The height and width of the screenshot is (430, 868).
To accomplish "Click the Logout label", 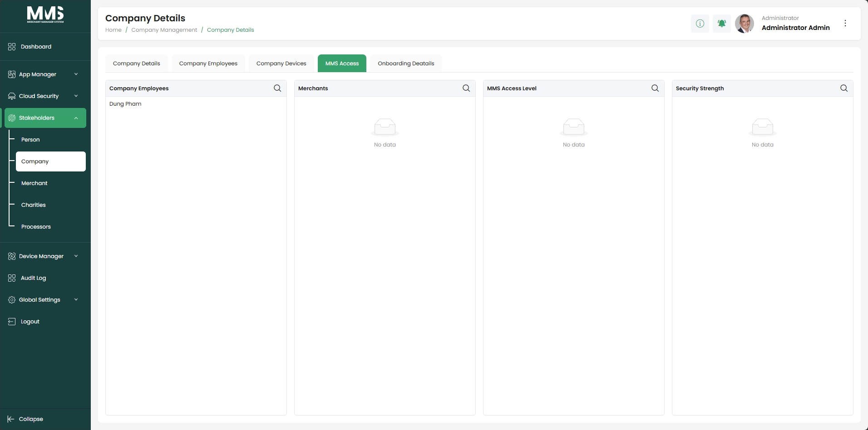I will [30, 322].
